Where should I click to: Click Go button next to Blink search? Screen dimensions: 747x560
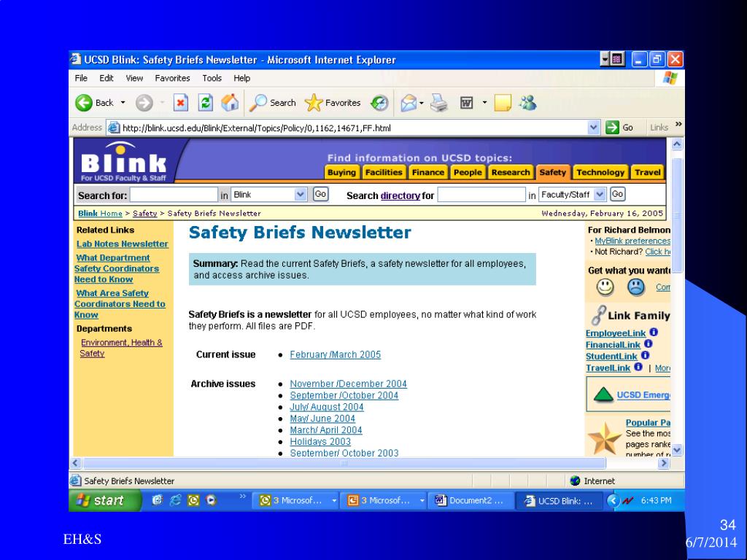click(x=321, y=194)
